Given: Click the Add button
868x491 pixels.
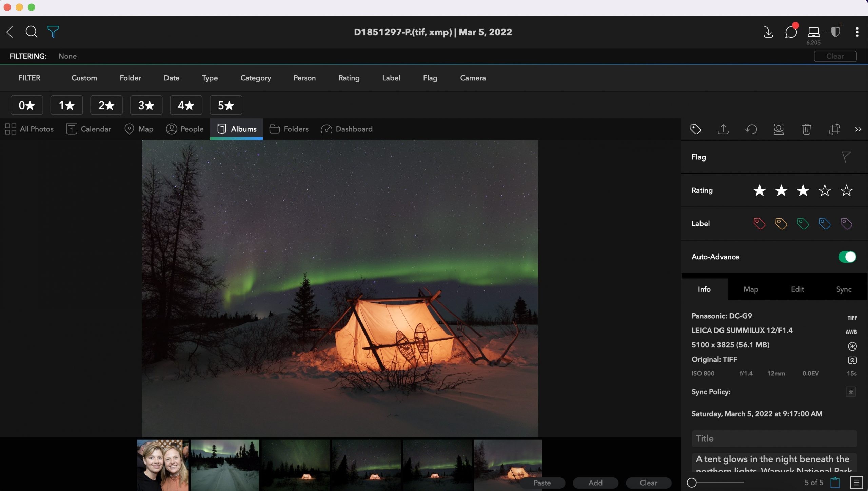Looking at the screenshot, I should click(x=595, y=483).
